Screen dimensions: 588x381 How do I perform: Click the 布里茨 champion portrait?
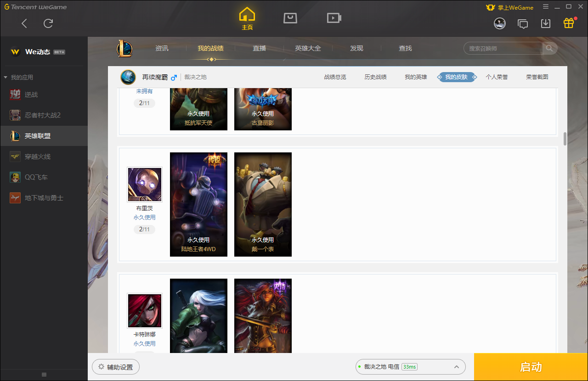[x=145, y=185]
